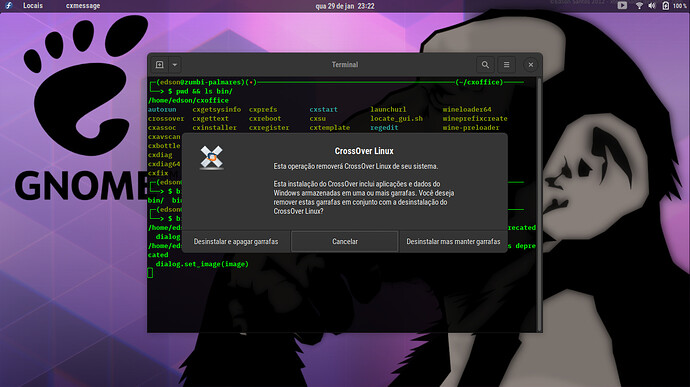Click 'autorun' in the terminal listing
The height and width of the screenshot is (387, 690).
click(x=162, y=109)
